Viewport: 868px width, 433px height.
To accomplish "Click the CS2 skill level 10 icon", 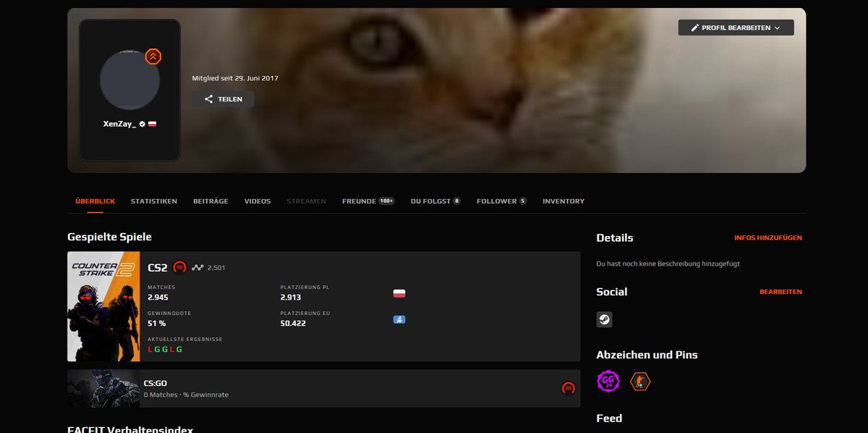I will coord(180,267).
